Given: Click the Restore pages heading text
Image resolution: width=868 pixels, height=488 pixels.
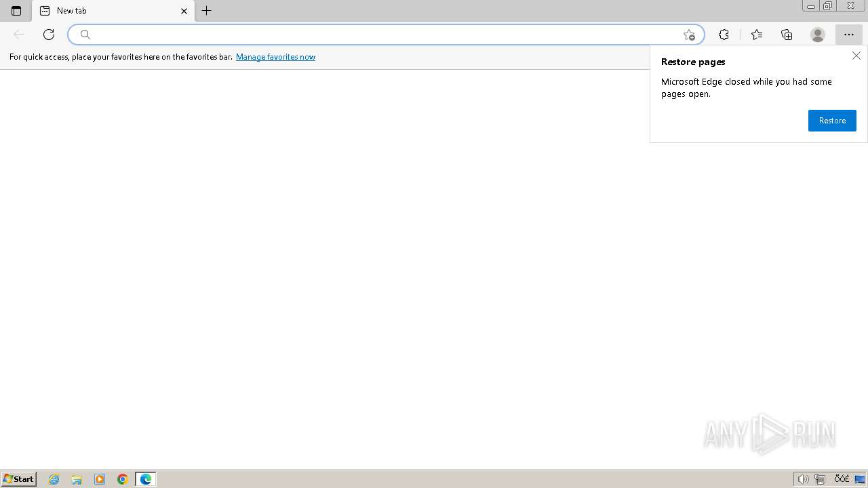Looking at the screenshot, I should pos(693,62).
